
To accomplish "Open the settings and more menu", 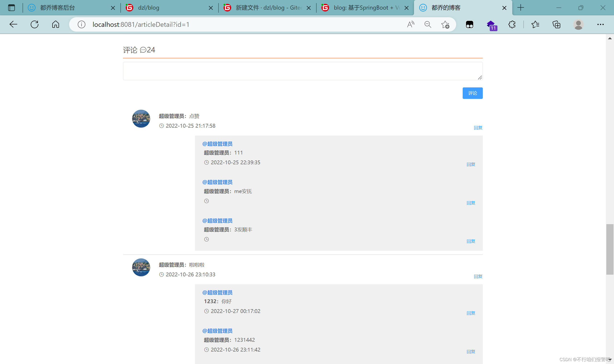I will 600,24.
